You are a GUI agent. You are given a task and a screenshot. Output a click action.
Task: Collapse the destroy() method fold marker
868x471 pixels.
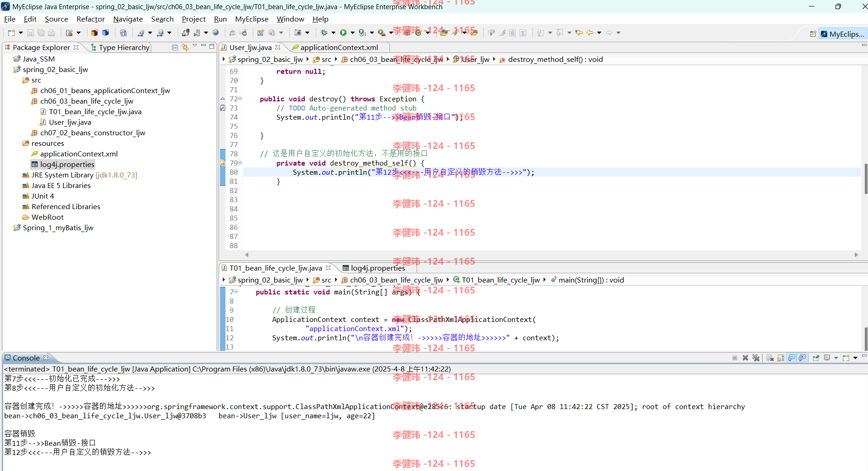click(240, 99)
